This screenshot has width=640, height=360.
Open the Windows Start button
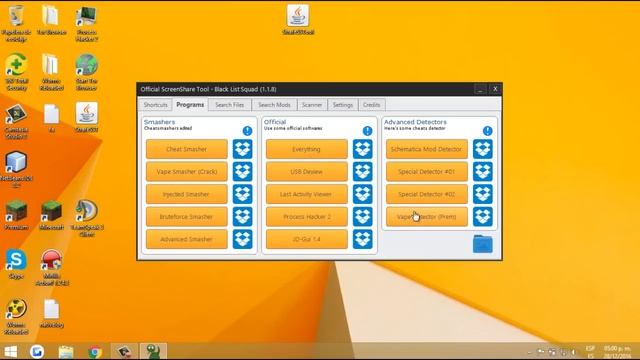click(x=11, y=351)
